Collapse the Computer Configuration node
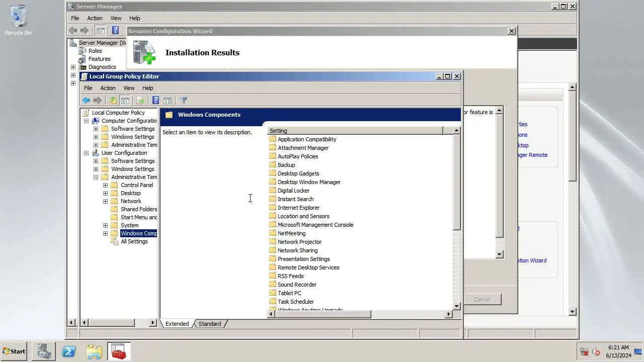This screenshot has height=362, width=644. (86, 121)
